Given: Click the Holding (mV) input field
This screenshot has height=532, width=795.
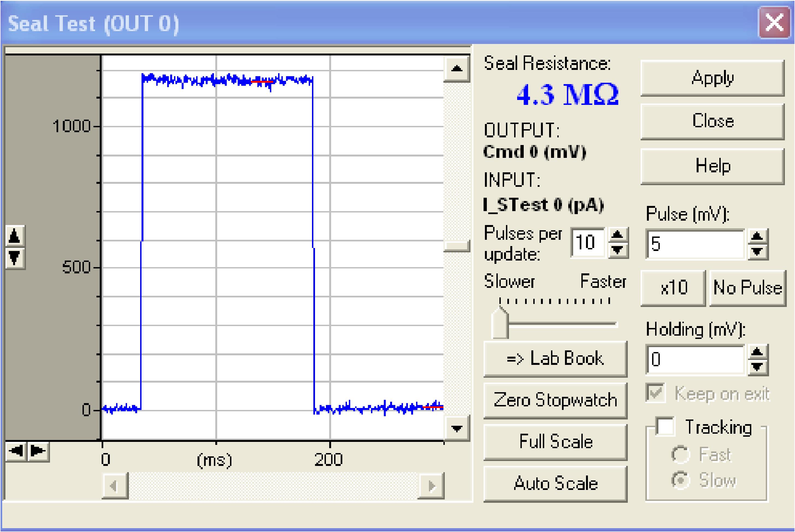Looking at the screenshot, I should (696, 360).
